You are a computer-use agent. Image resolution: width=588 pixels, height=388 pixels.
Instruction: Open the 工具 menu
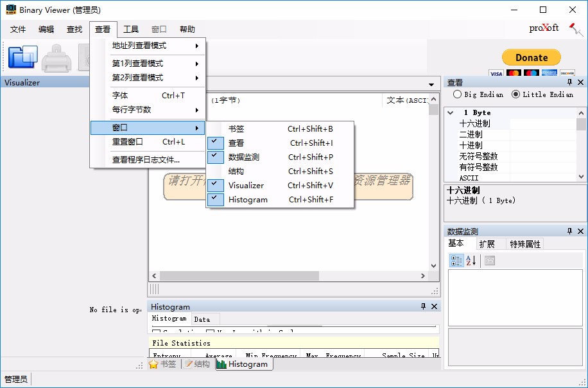point(131,29)
